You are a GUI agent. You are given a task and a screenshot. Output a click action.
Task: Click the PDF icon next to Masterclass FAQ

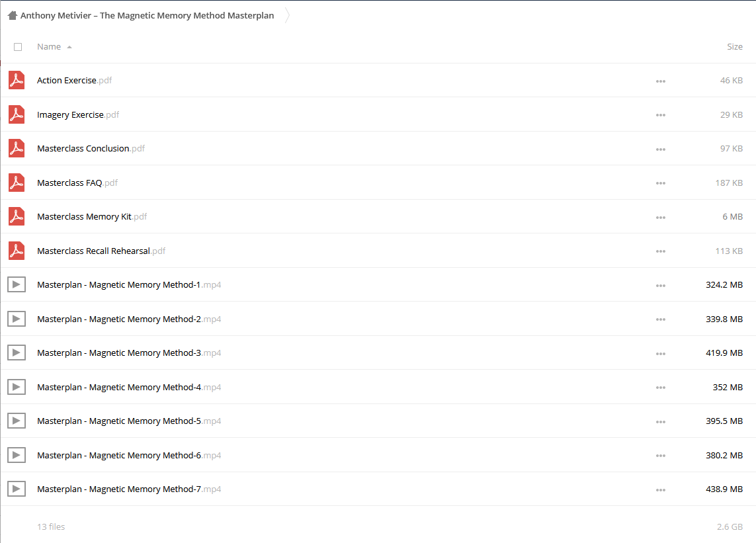point(17,183)
